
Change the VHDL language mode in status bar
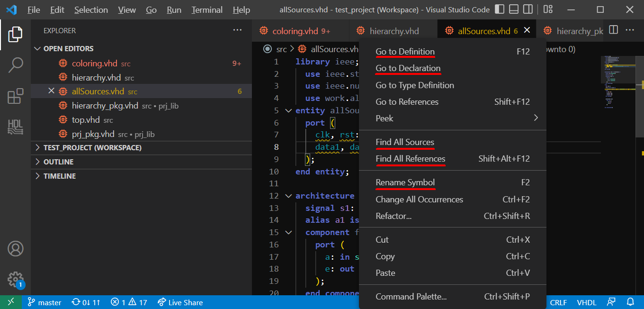pyautogui.click(x=586, y=302)
